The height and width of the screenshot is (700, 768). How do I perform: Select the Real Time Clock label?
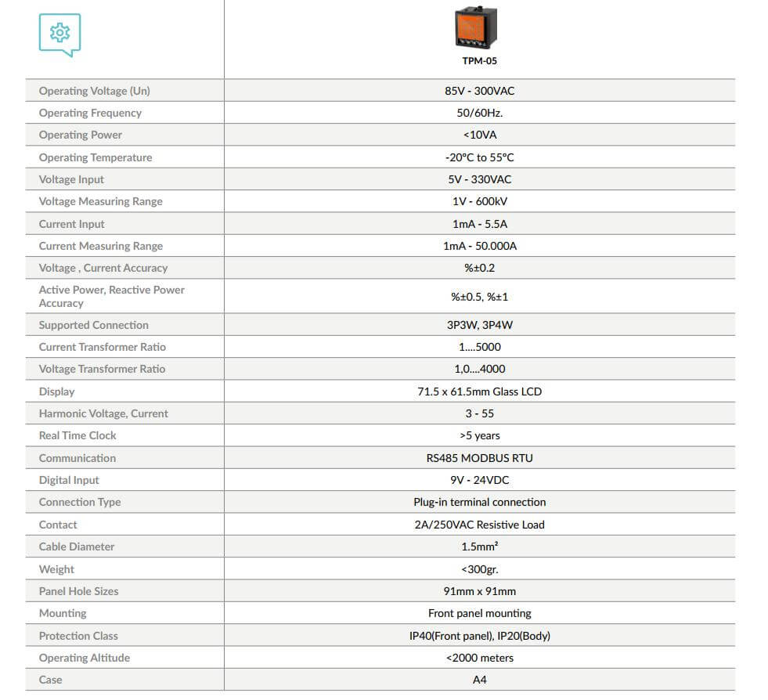pos(78,435)
